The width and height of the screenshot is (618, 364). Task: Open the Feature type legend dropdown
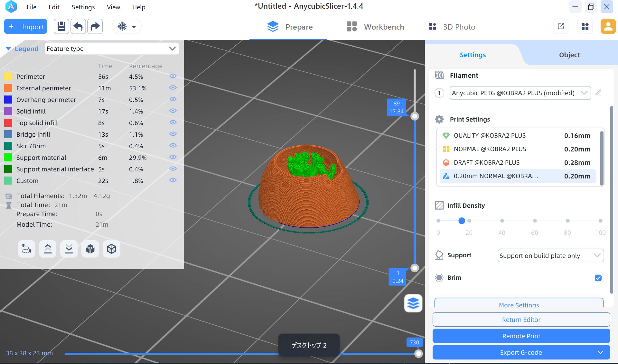pyautogui.click(x=112, y=49)
